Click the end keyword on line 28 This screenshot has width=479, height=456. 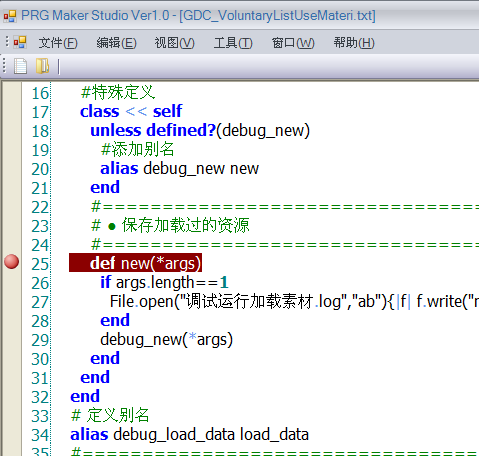115,320
